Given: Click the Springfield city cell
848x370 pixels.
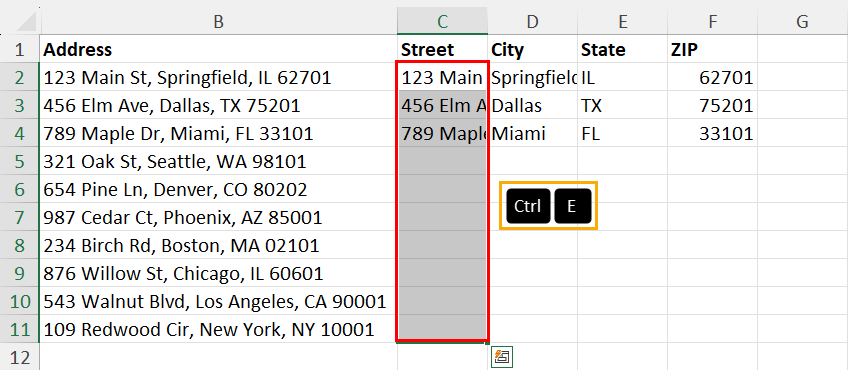Looking at the screenshot, I should (x=532, y=77).
